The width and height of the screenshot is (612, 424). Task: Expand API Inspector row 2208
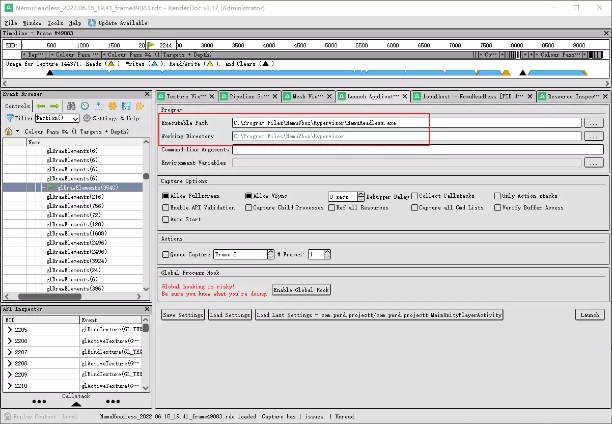pyautogui.click(x=9, y=363)
